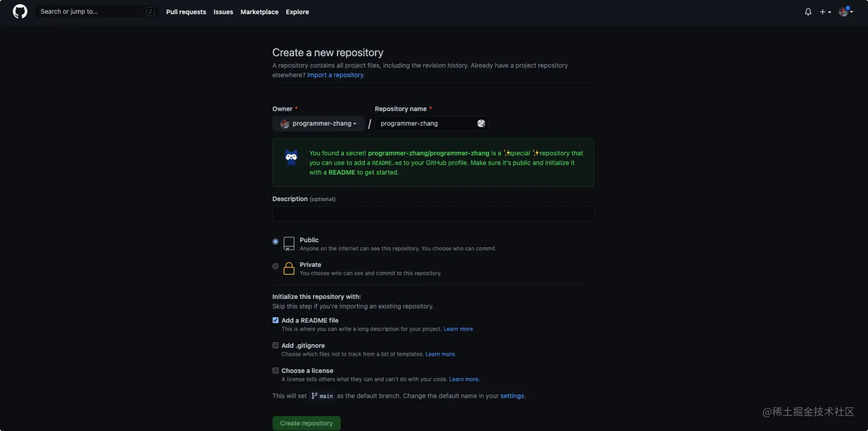This screenshot has width=868, height=431.
Task: Open Issues in the top navigation
Action: (x=223, y=11)
